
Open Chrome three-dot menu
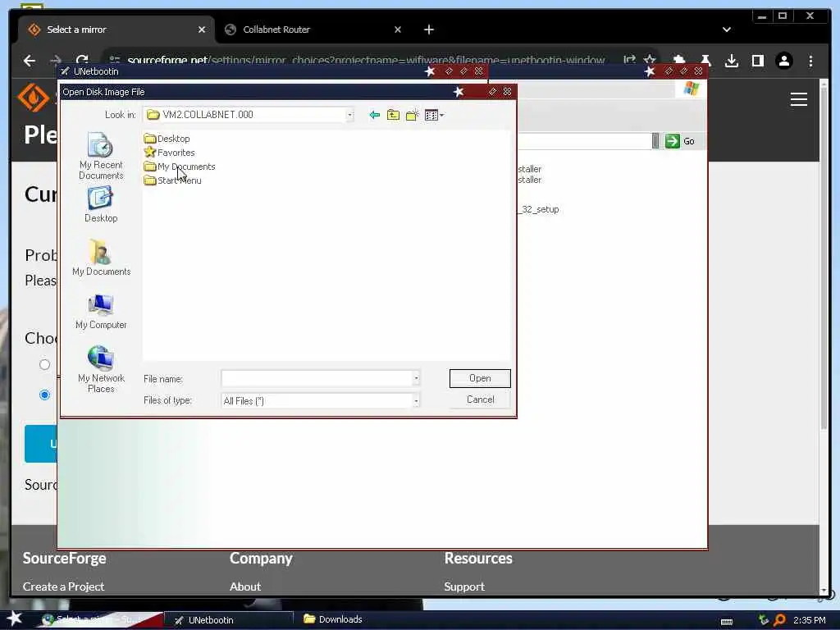(x=810, y=61)
